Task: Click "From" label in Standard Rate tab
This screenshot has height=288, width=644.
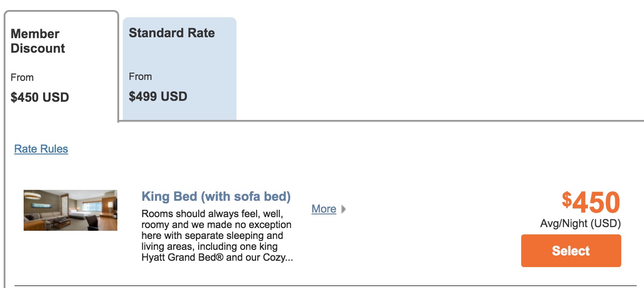Action: (x=140, y=76)
